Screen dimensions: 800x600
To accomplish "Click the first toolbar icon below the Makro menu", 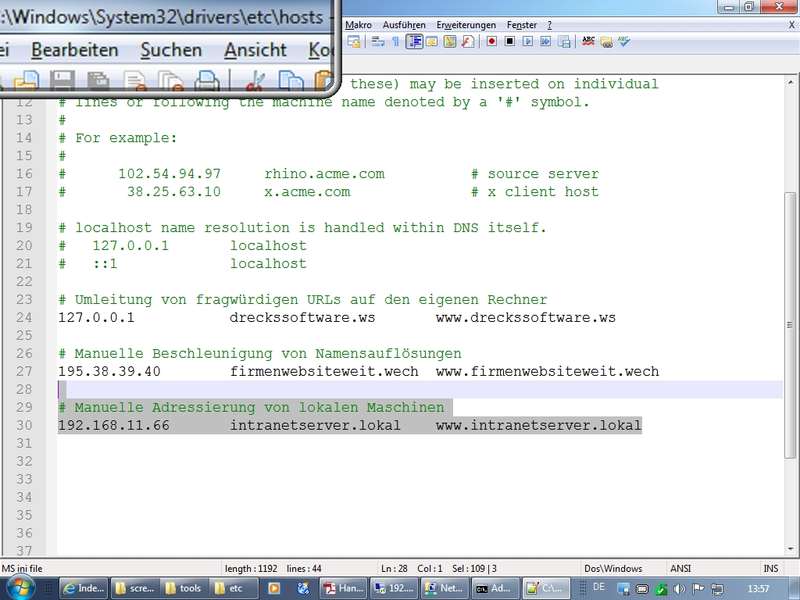I will coord(354,42).
